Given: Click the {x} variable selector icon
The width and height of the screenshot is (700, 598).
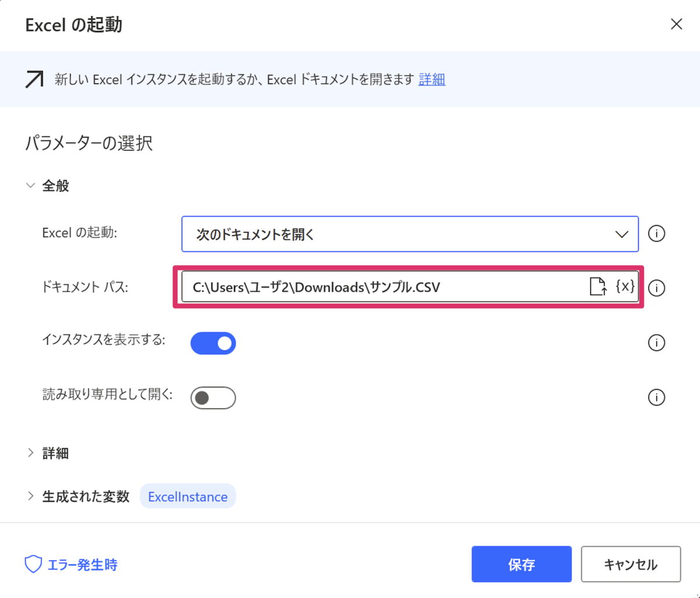Looking at the screenshot, I should coord(625,286).
